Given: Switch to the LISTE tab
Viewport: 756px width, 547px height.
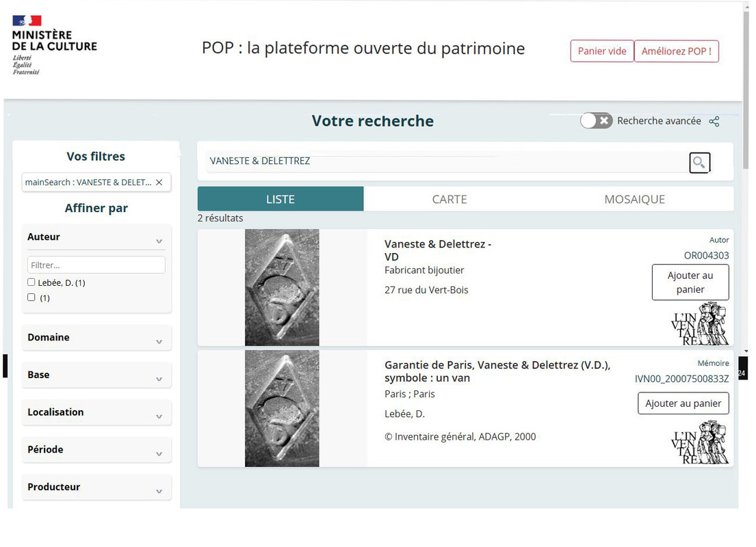Looking at the screenshot, I should [280, 199].
